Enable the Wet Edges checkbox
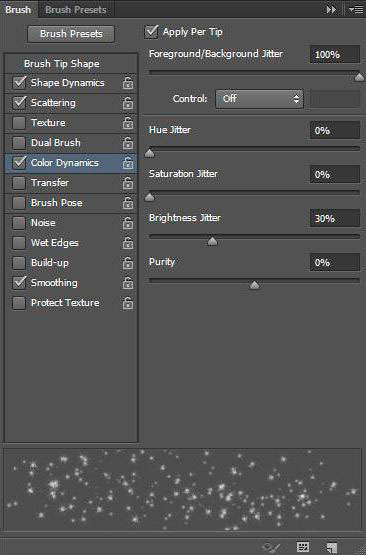The height and width of the screenshot is (555, 366). pyautogui.click(x=19, y=243)
